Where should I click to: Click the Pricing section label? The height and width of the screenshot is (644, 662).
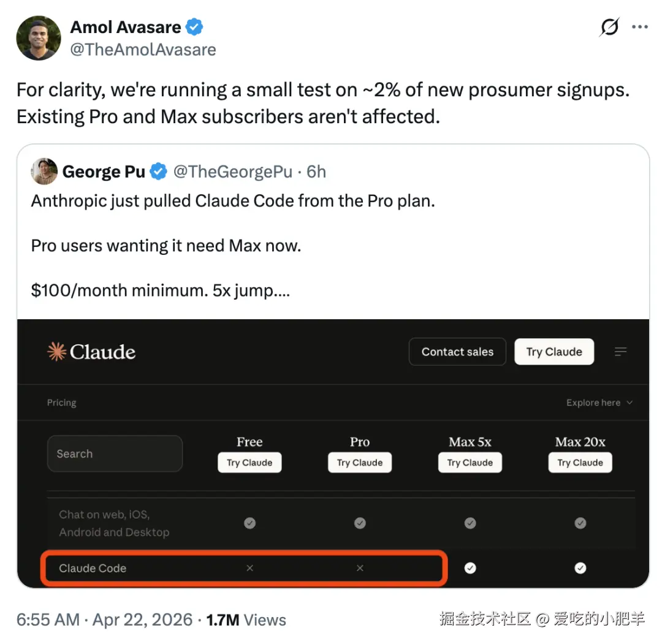point(61,403)
